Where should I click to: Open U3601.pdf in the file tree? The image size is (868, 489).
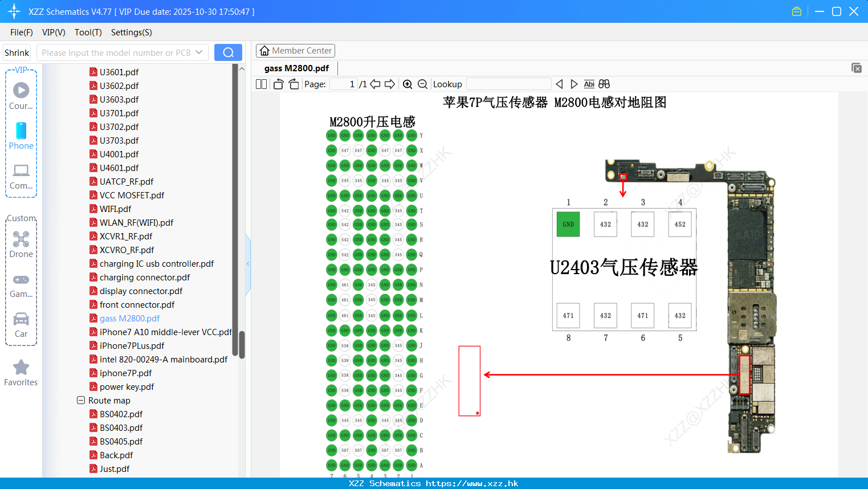pos(119,72)
